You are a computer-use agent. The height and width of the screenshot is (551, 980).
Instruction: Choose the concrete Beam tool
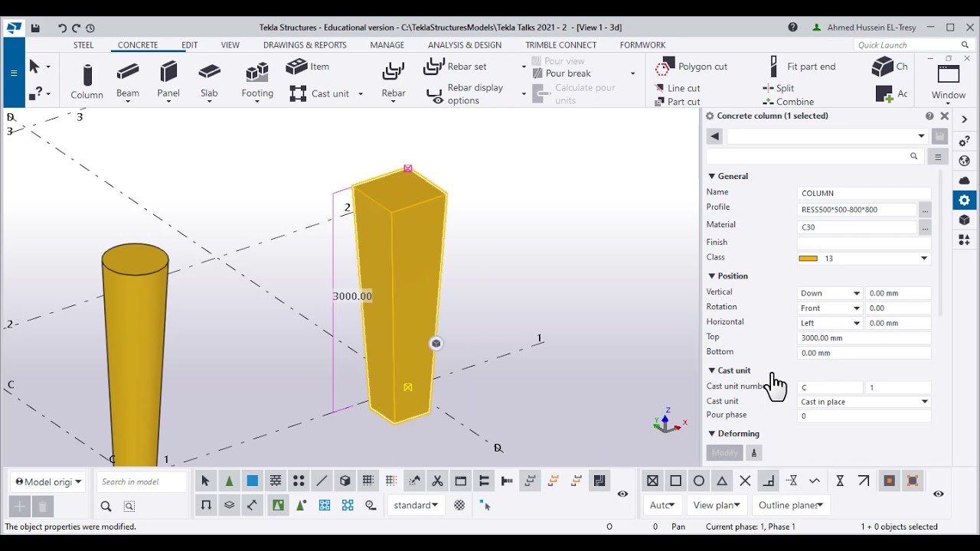coord(128,81)
